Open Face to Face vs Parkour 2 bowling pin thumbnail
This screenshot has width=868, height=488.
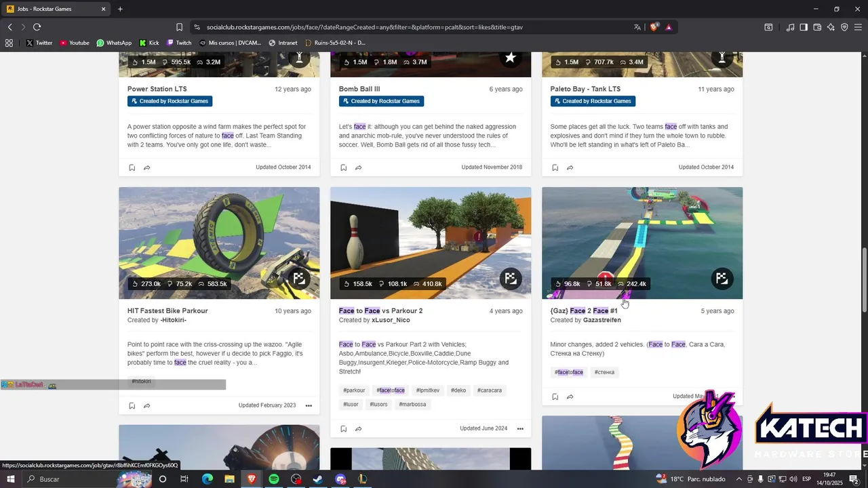[x=431, y=243]
